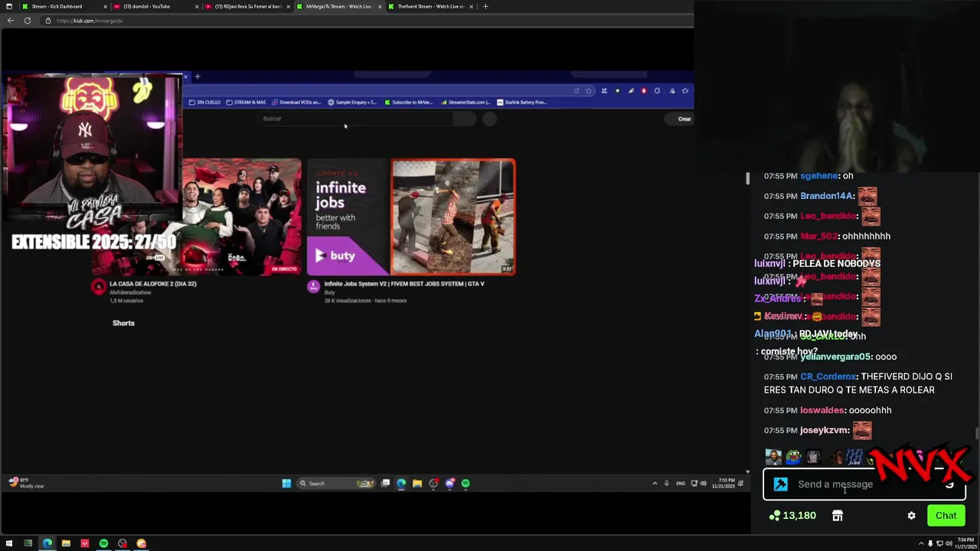Click the Search box in streamed taskbar
Screen dimensions: 980x551
(335, 484)
